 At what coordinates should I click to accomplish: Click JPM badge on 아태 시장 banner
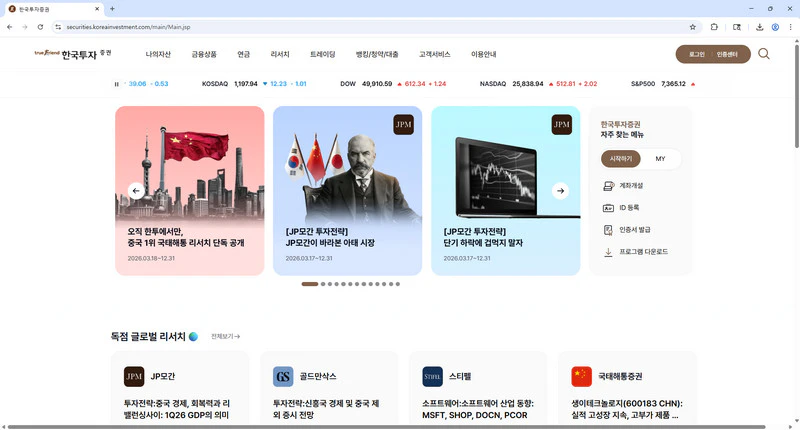pos(403,125)
